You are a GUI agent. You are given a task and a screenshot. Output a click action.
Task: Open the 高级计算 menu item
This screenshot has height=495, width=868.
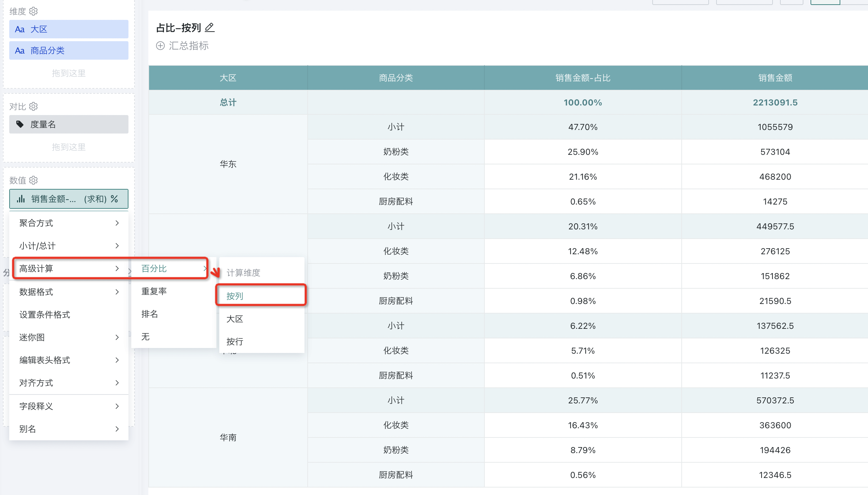coord(69,268)
